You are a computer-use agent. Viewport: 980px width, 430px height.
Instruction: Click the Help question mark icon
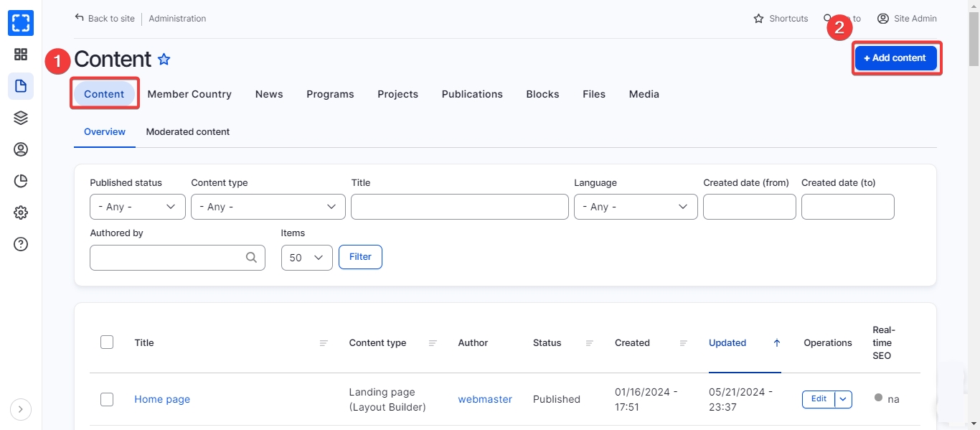pos(21,244)
